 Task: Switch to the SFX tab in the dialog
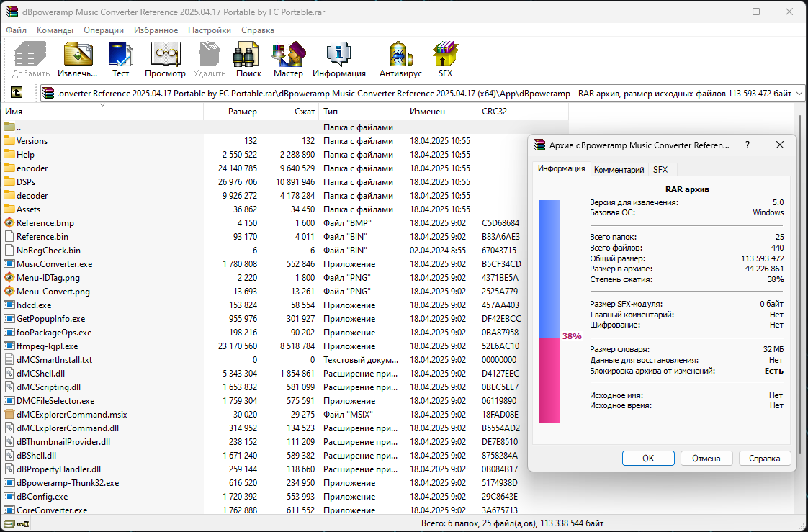(660, 170)
